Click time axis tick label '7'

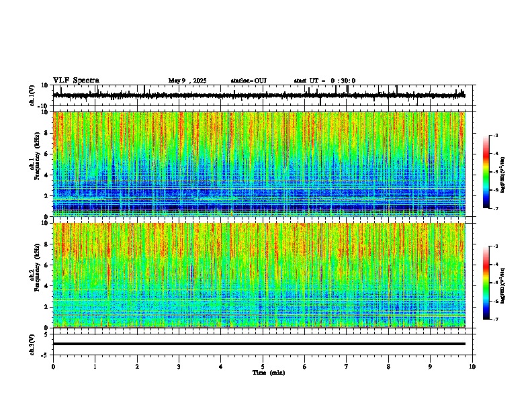(x=347, y=367)
